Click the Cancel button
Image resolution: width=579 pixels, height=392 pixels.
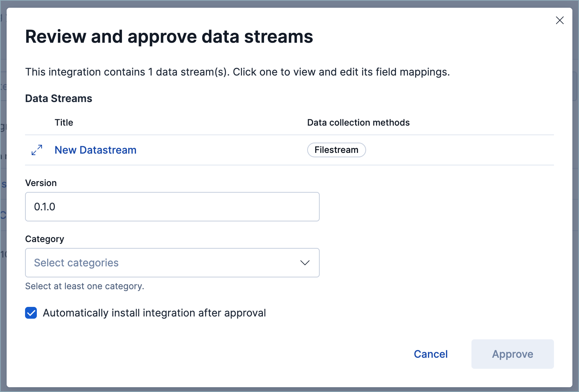pos(431,354)
